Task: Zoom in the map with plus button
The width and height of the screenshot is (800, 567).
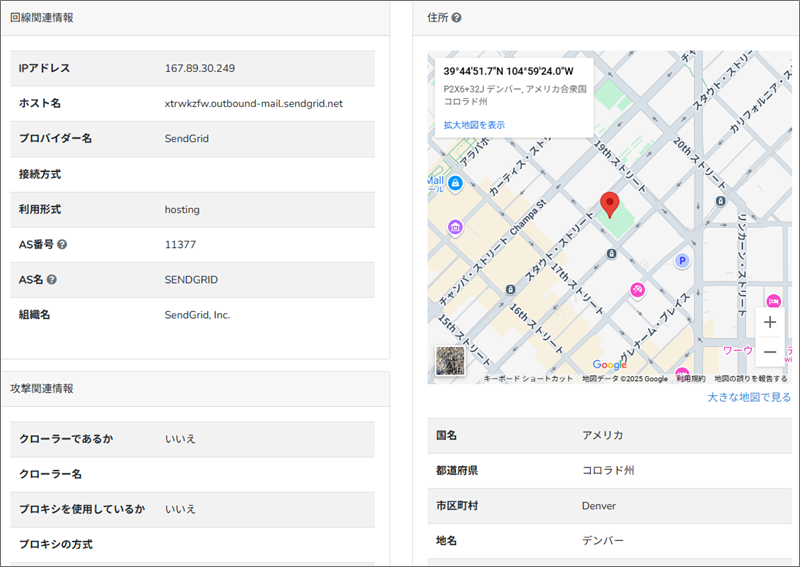Action: [x=770, y=323]
